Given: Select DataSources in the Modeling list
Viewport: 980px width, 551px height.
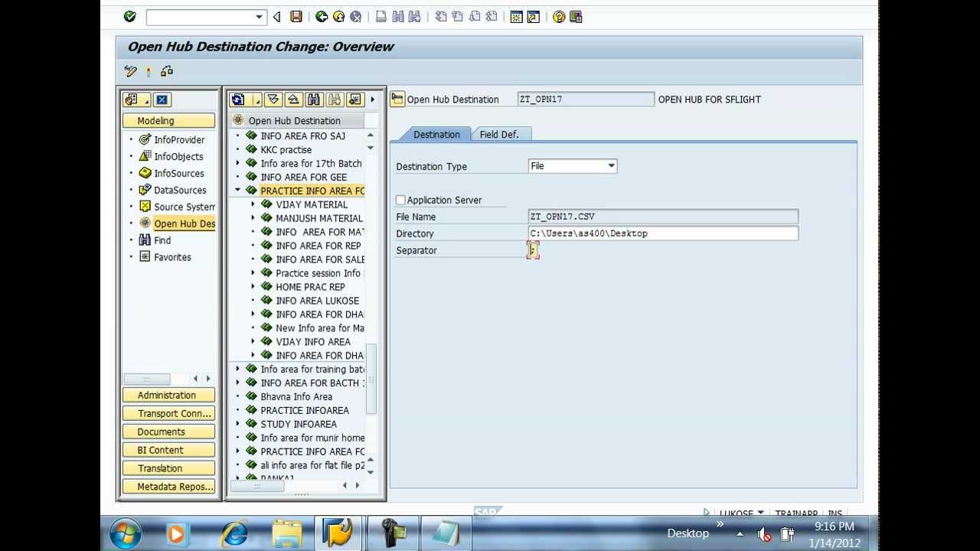Looking at the screenshot, I should pos(180,191).
